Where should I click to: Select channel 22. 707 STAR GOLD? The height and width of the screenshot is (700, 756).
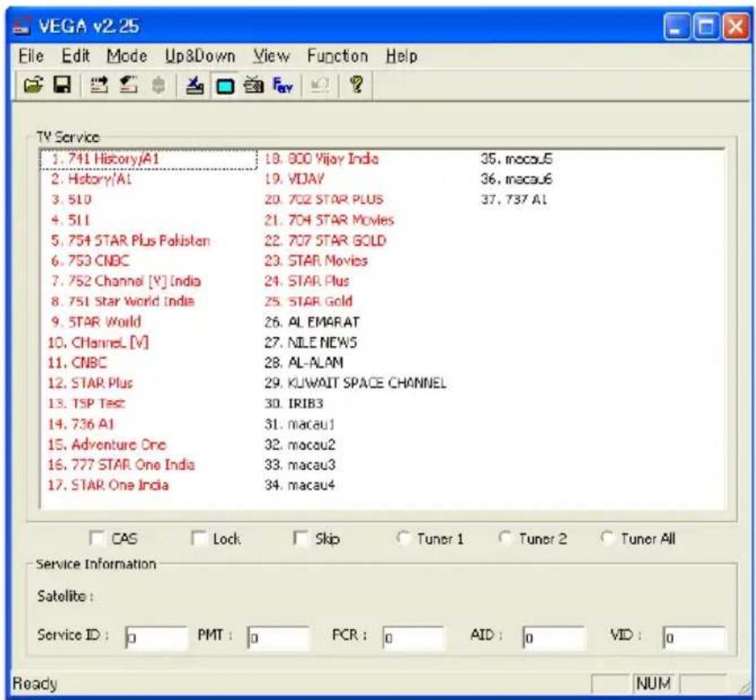click(x=325, y=241)
